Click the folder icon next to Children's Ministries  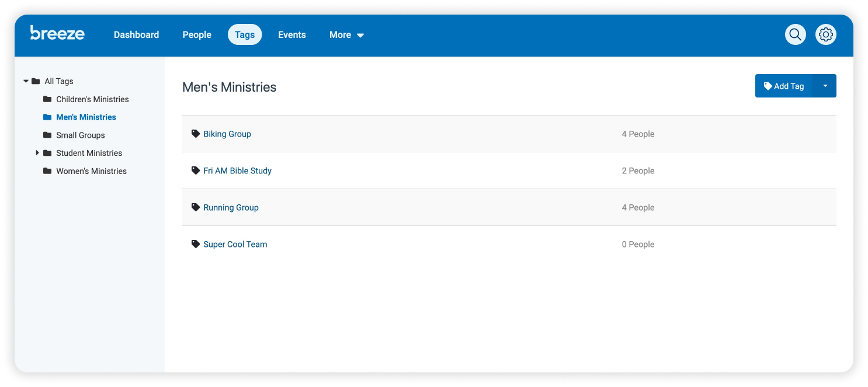click(x=46, y=99)
